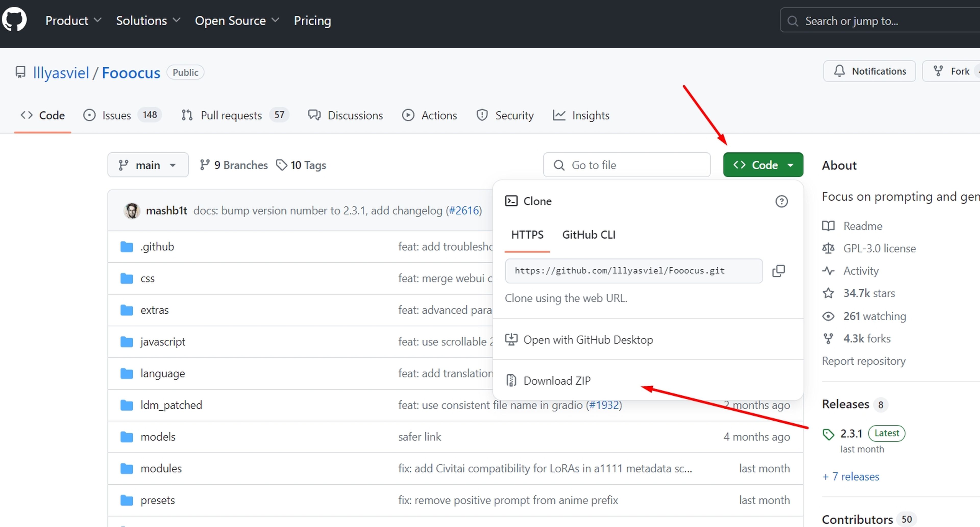The width and height of the screenshot is (980, 527).
Task: Toggle the green Code dropdown button
Action: [763, 165]
